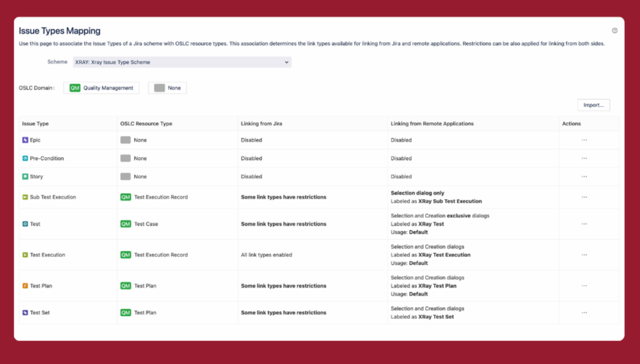Click Selection and Creation exclusive dialogs text
Screen dimensions: 640x364
point(440,216)
